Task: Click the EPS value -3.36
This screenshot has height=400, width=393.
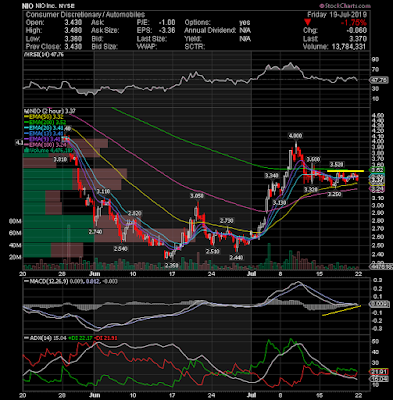Action: point(166,31)
